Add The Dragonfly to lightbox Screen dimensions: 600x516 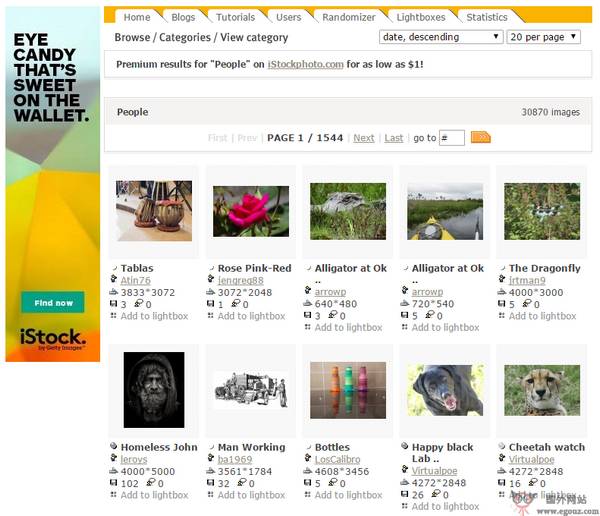click(542, 316)
